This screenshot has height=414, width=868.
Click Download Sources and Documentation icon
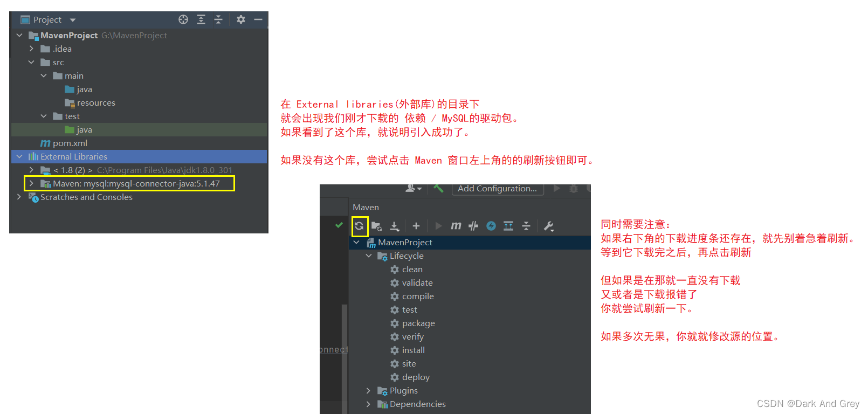pos(395,226)
